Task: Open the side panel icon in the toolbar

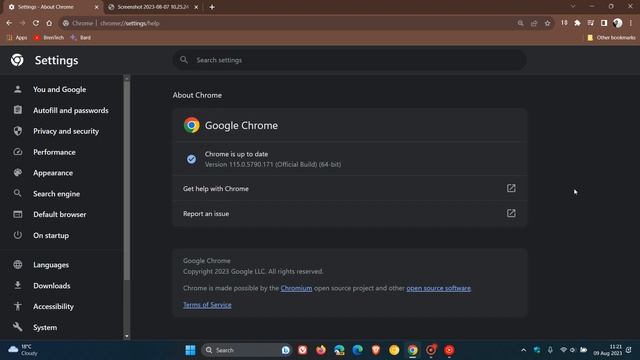Action: (604, 23)
